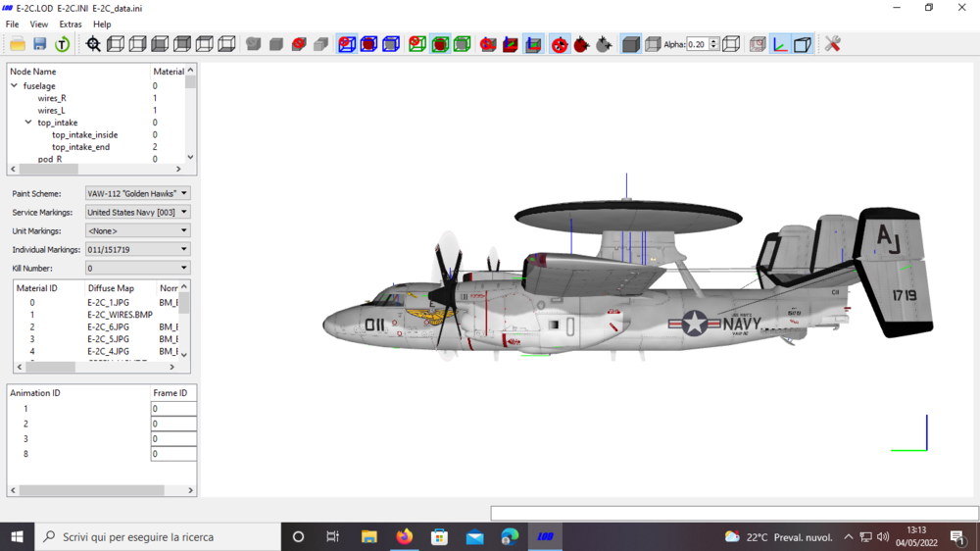980x551 pixels.
Task: Click Frame ID field for animation 3
Action: 173,439
